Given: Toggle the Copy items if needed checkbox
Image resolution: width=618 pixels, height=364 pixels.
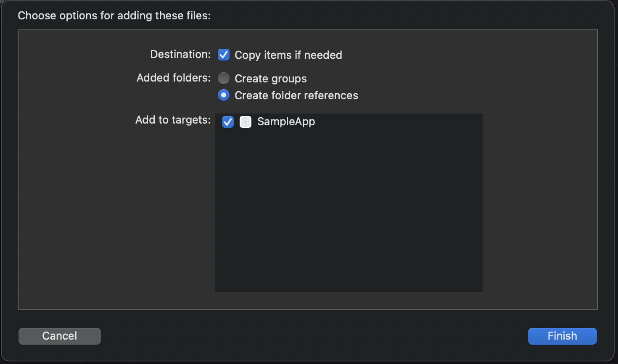Looking at the screenshot, I should (224, 55).
